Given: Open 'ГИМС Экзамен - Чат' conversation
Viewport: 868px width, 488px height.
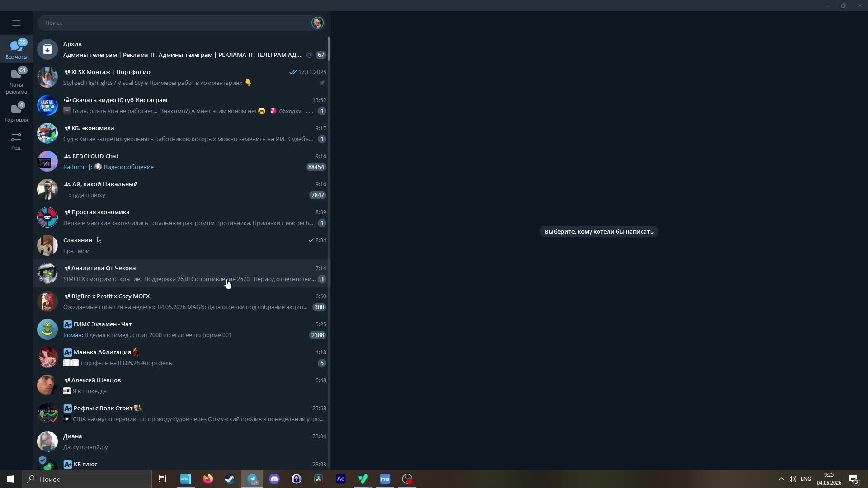Looking at the screenshot, I should coord(181,329).
